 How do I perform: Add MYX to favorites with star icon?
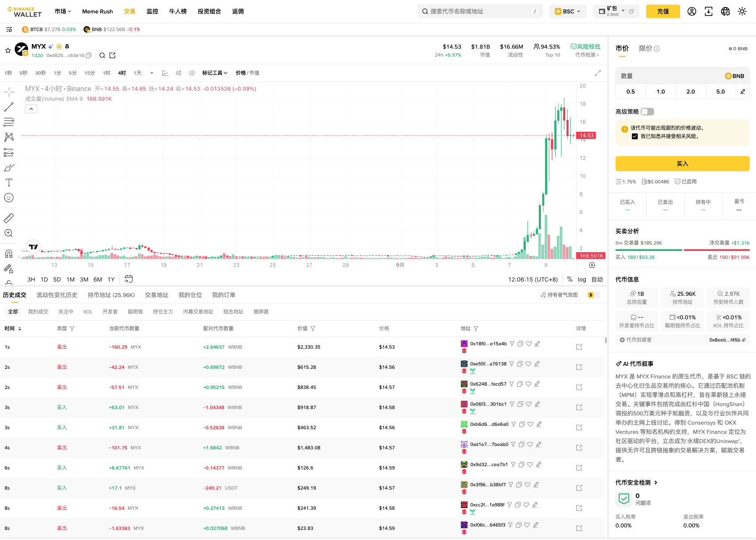[x=8, y=51]
